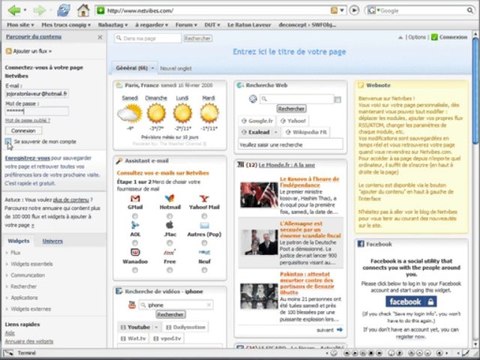
Task: Open the Exalead search engine dropdown arrow
Action: pyautogui.click(x=276, y=132)
